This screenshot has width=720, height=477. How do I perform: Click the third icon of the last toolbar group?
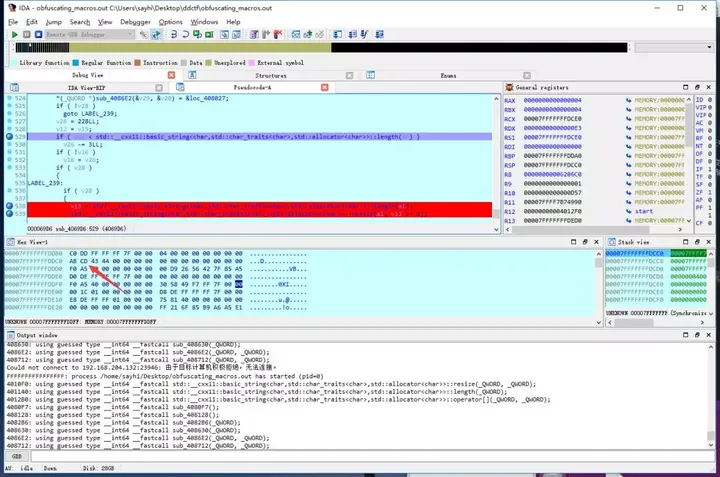coord(364,34)
